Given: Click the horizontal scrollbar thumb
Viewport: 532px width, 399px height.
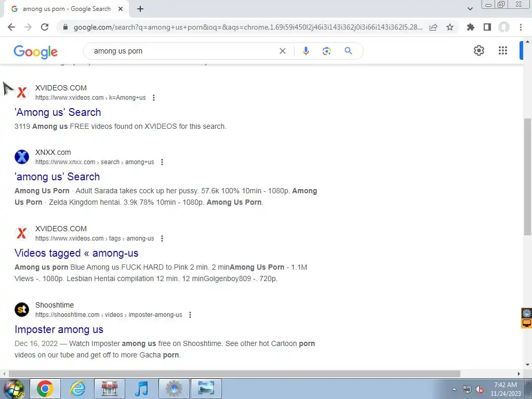Looking at the screenshot, I should point(234,374).
